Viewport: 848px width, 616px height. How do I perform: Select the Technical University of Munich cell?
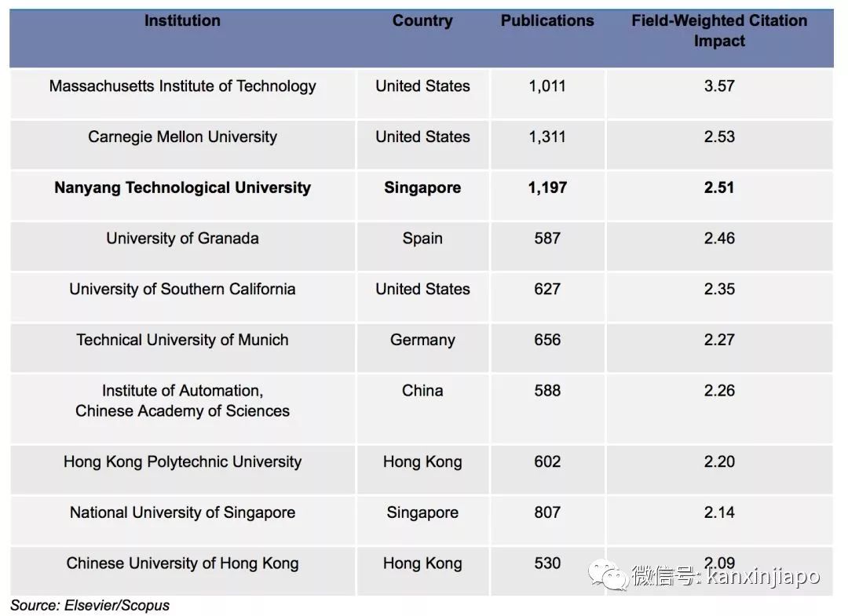[182, 340]
